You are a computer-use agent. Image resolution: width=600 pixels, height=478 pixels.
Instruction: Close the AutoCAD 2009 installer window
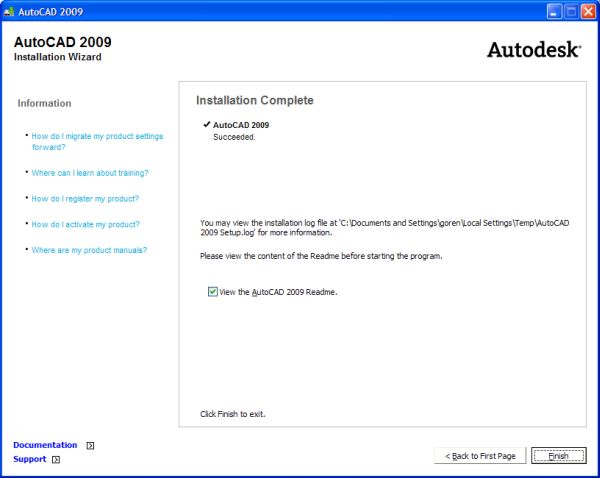click(x=588, y=11)
